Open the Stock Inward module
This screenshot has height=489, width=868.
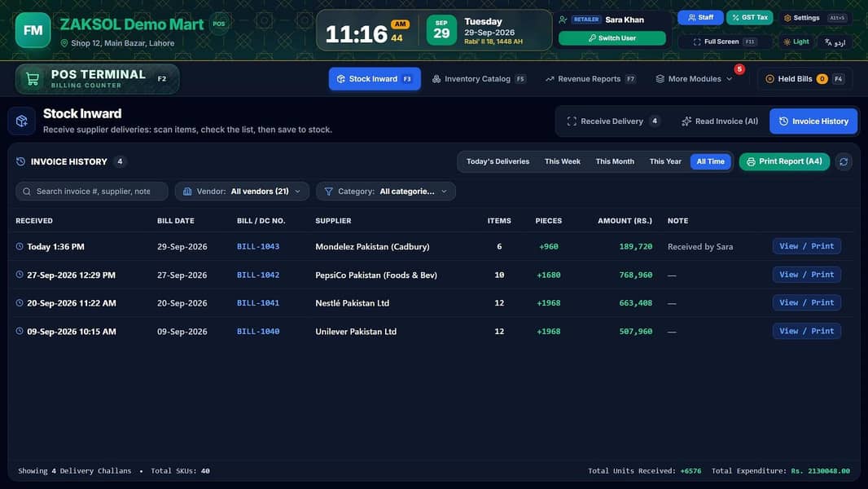[375, 79]
